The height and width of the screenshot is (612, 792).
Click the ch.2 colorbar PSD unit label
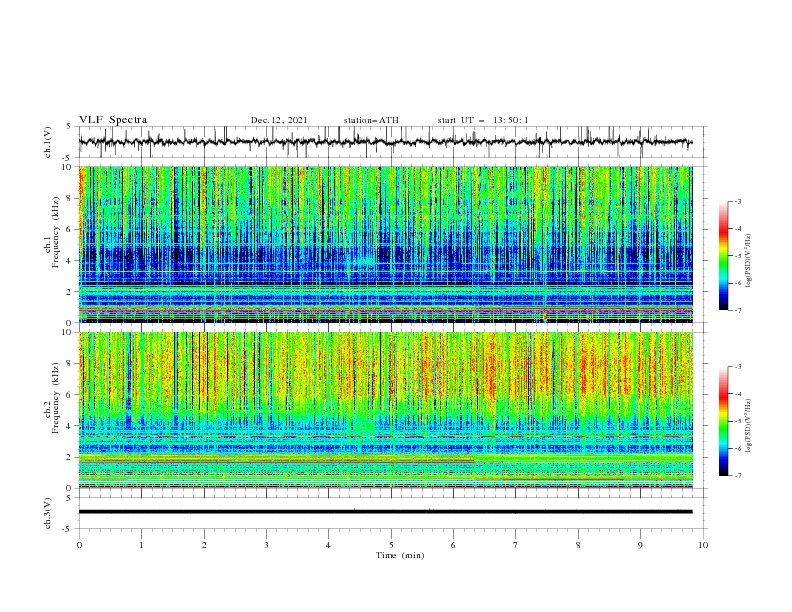coord(749,425)
